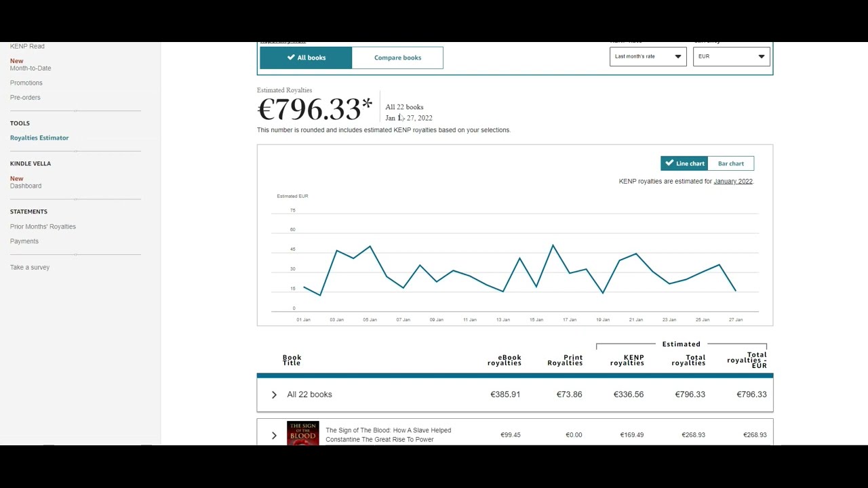Click the Total royalties column header
868x488 pixels.
click(x=688, y=360)
